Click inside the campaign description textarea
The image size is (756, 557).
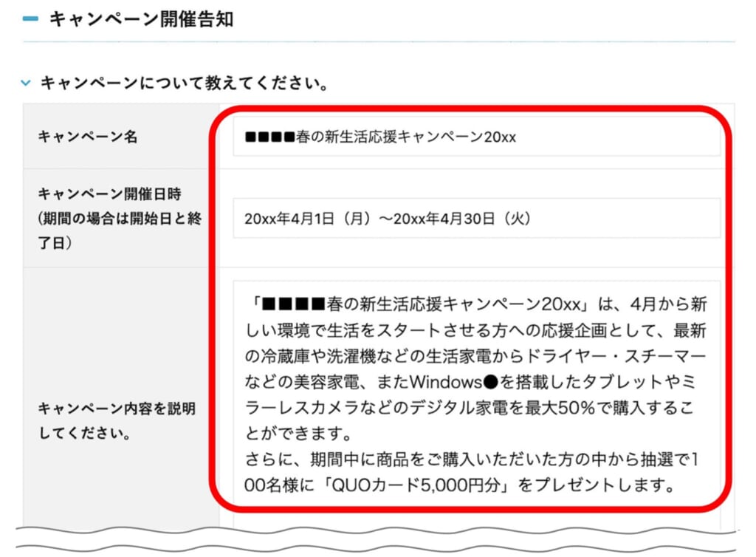[x=475, y=392]
